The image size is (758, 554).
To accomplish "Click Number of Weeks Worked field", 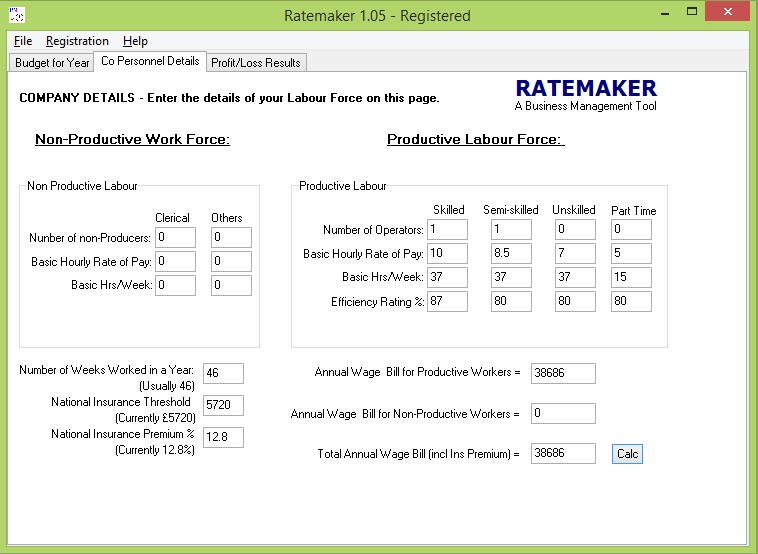I will (x=223, y=374).
